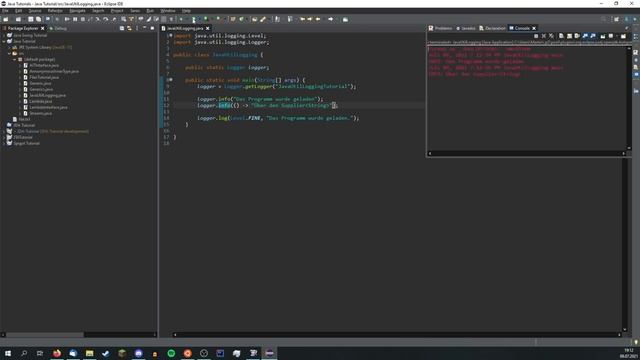This screenshot has height=360, width=640.
Task: Click the Save All toolbar icon
Action: point(38,19)
